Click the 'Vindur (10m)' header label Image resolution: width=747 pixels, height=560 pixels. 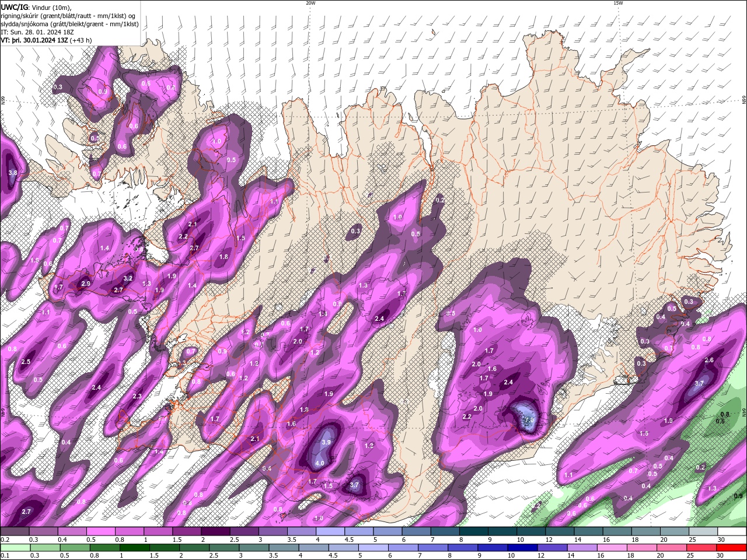pos(51,7)
